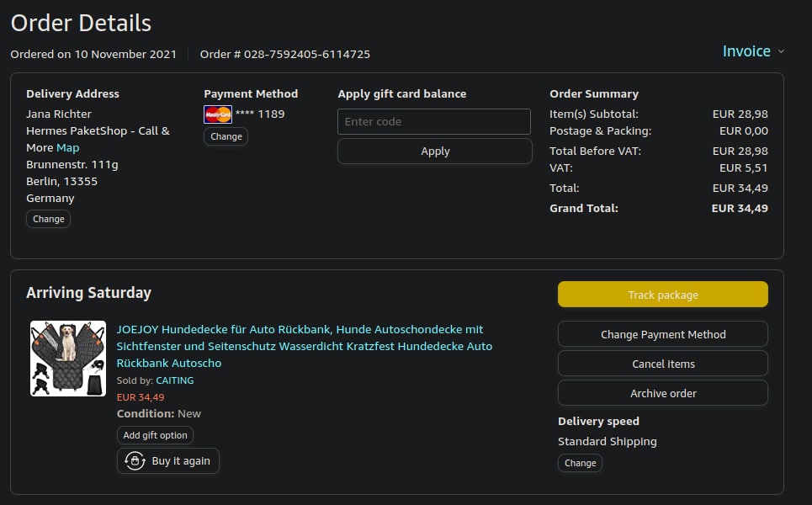Open the Map link in delivery address
The image size is (812, 505).
(67, 147)
